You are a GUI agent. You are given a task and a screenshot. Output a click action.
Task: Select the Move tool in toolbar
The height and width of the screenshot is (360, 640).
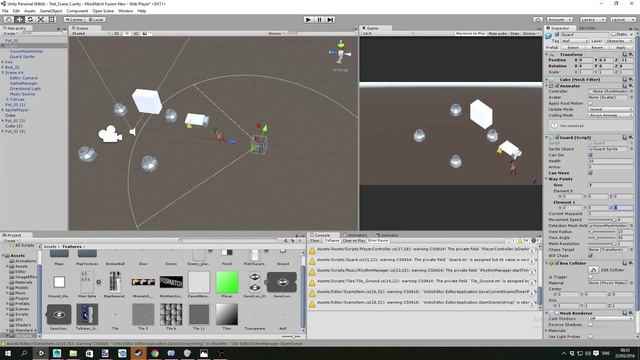[x=19, y=19]
